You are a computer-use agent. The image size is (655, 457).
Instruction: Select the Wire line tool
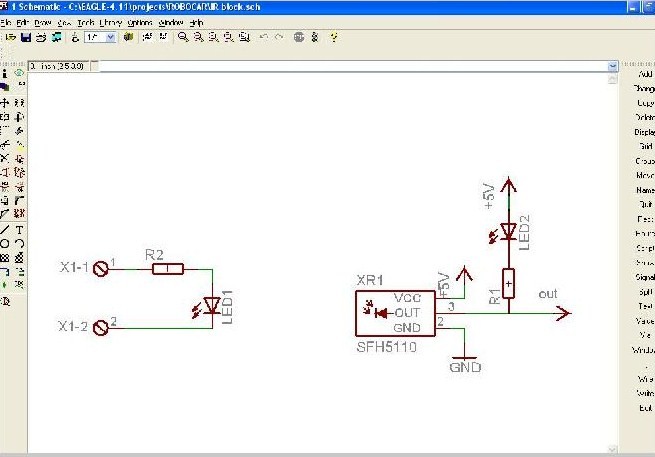tap(5, 229)
